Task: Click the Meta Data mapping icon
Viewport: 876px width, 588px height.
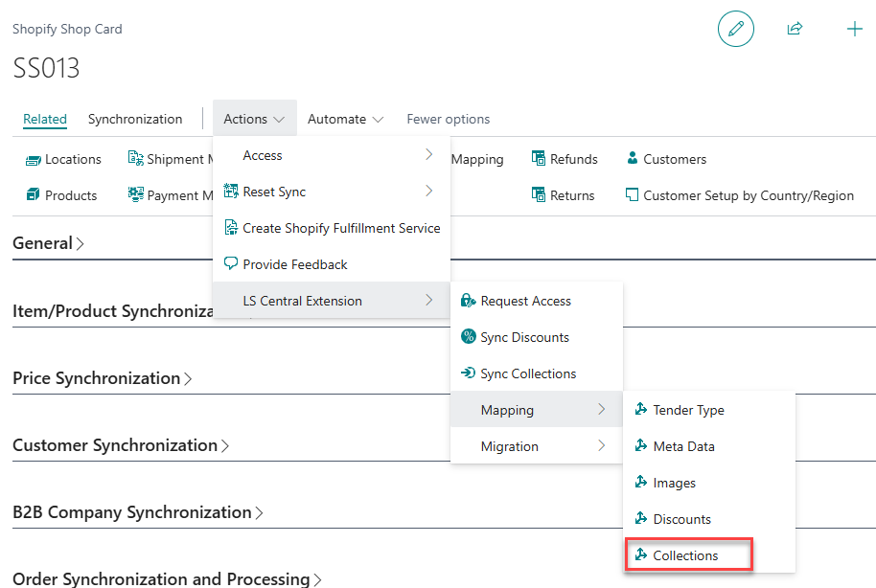Action: click(x=641, y=445)
